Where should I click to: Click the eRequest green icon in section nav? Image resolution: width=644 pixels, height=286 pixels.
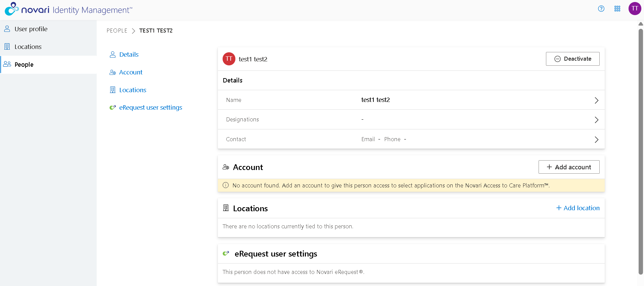pos(112,108)
